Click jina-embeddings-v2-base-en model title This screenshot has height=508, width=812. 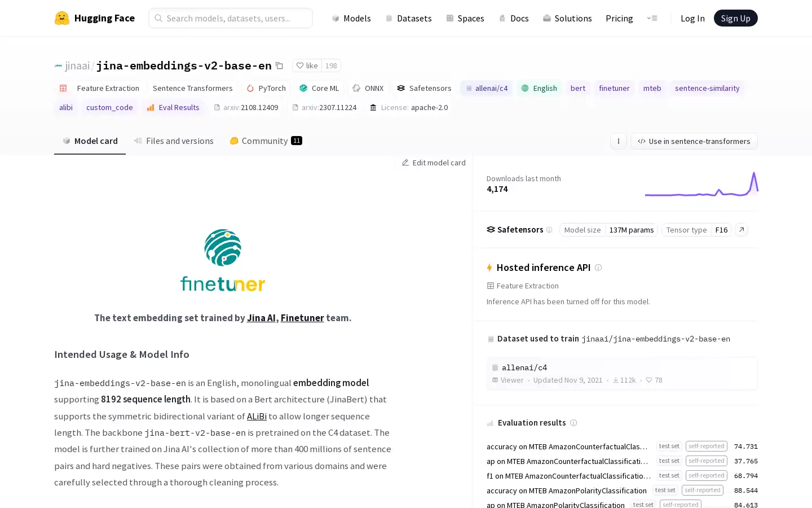click(184, 65)
